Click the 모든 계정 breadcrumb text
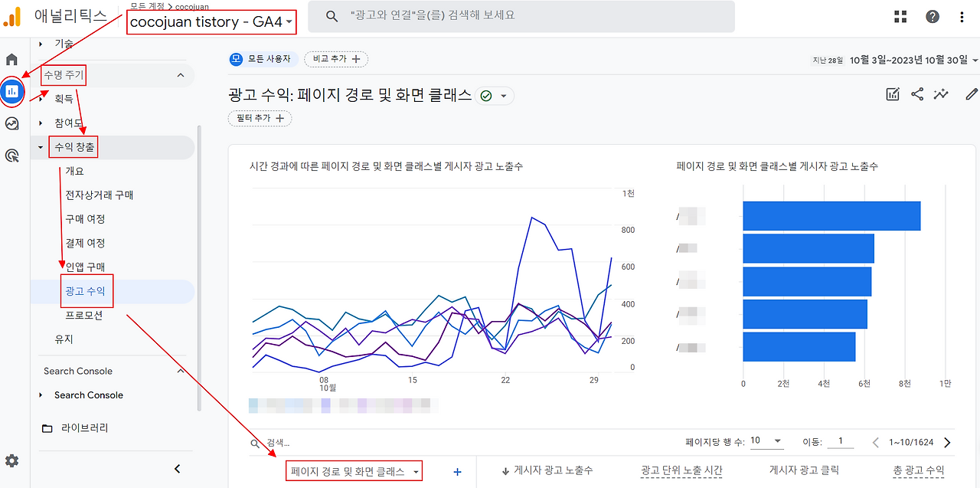The width and height of the screenshot is (980, 488). (145, 6)
